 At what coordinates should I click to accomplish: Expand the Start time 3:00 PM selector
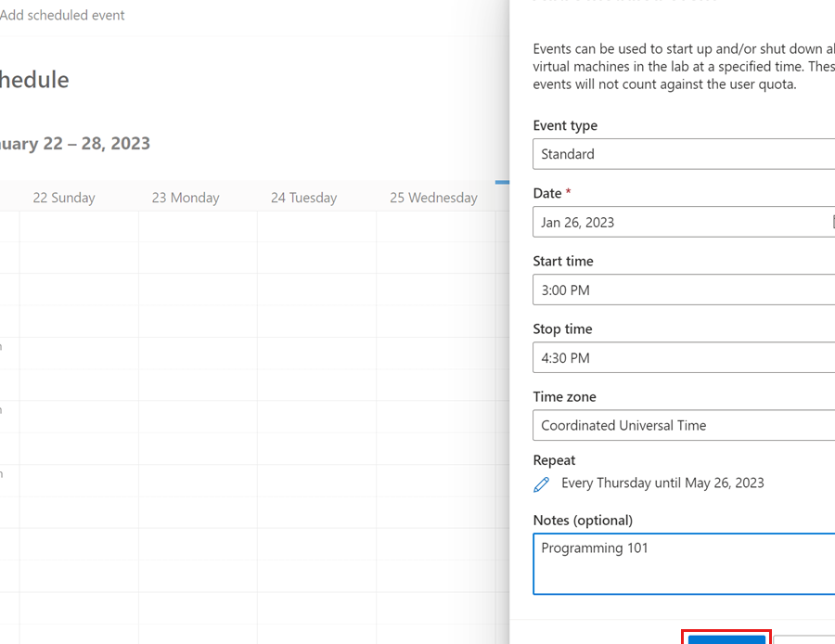click(684, 290)
